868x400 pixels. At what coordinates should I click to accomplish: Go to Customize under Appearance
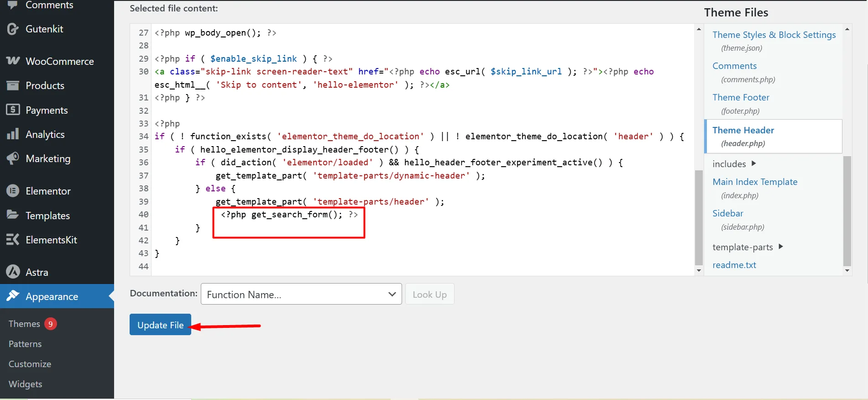click(x=30, y=364)
